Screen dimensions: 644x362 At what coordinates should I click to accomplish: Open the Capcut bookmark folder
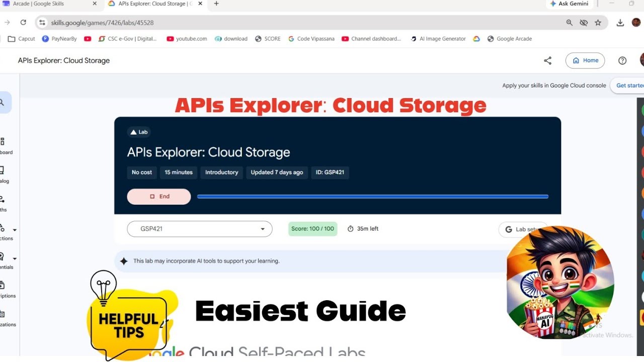point(22,39)
